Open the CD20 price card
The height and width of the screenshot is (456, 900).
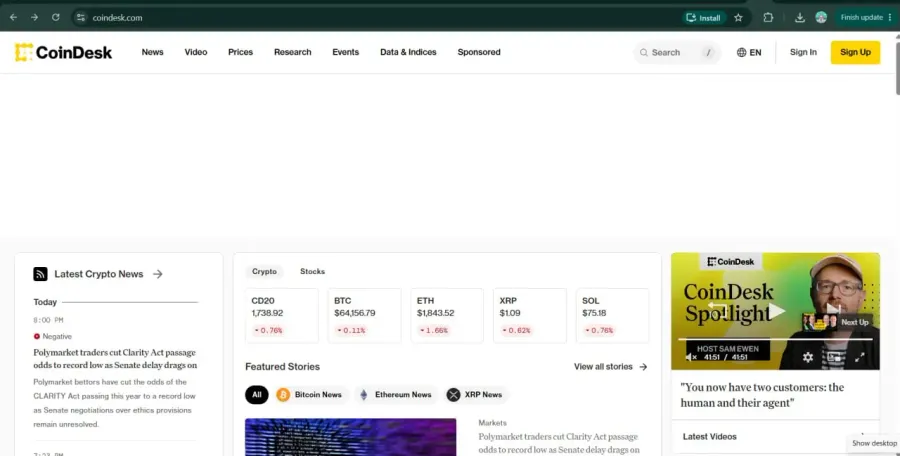click(282, 316)
